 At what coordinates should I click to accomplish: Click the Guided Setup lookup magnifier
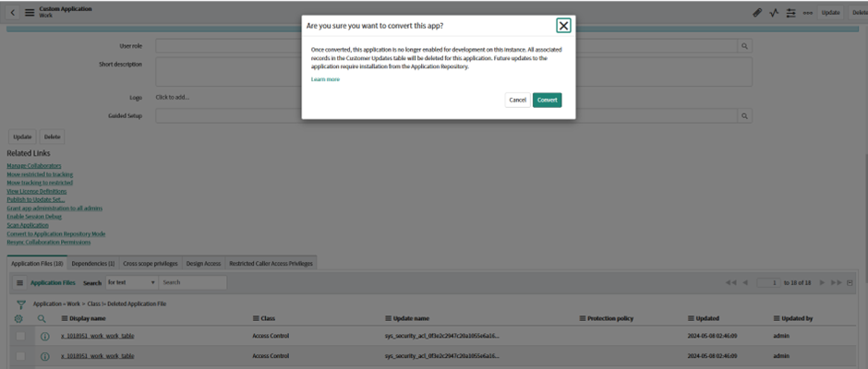click(x=744, y=115)
